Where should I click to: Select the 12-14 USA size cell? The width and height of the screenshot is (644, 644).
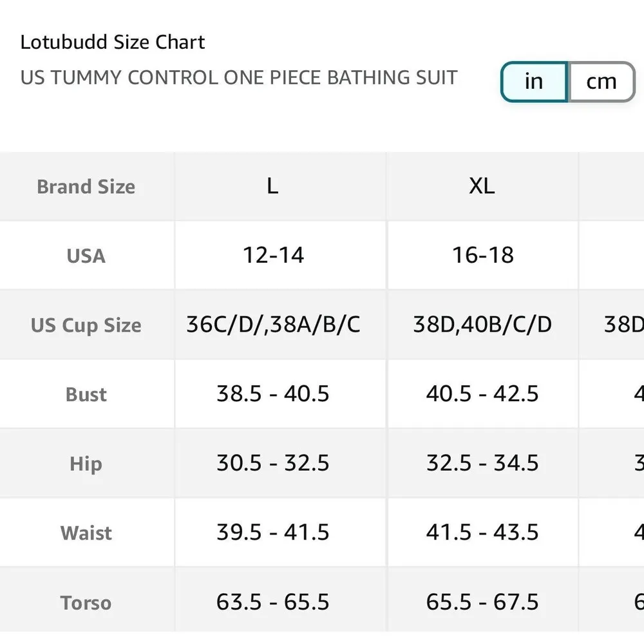(272, 255)
